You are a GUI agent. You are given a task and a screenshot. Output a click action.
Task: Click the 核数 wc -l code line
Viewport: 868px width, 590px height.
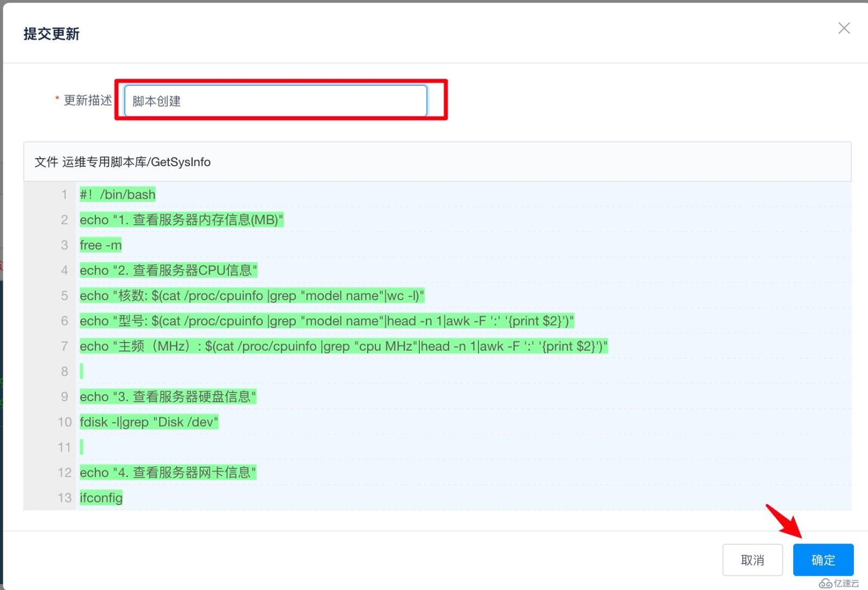(x=252, y=295)
